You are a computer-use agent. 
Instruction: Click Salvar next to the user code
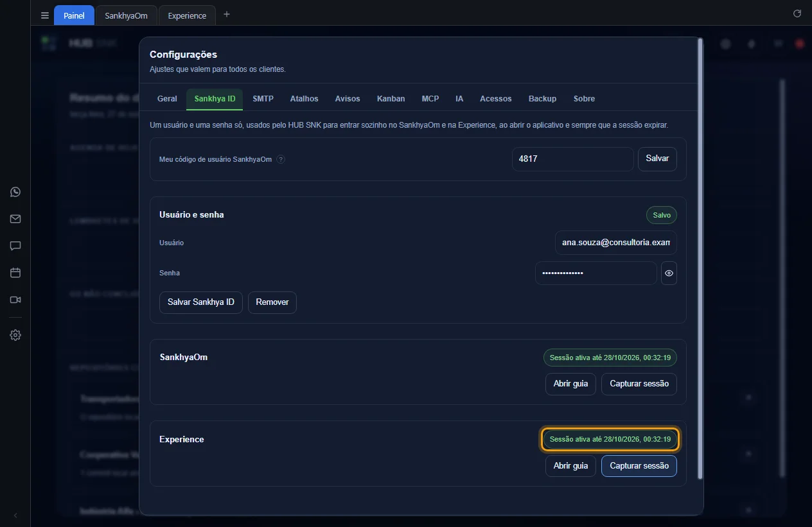(657, 159)
